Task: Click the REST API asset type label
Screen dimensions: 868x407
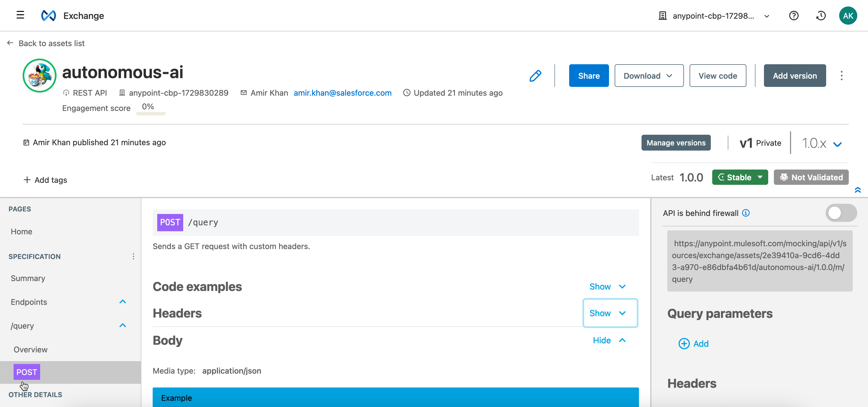Action: coord(90,93)
